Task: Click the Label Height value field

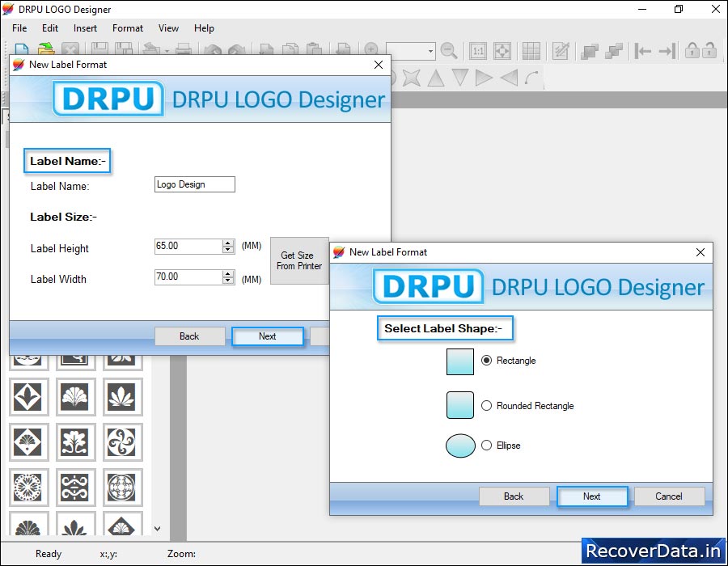Action: pos(188,247)
